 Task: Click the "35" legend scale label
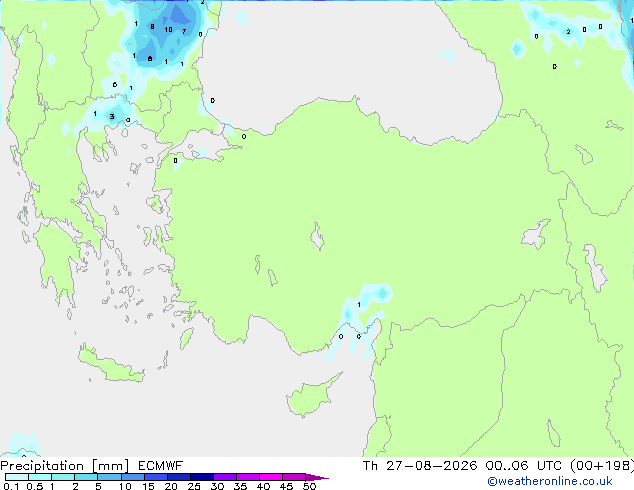coord(240,486)
